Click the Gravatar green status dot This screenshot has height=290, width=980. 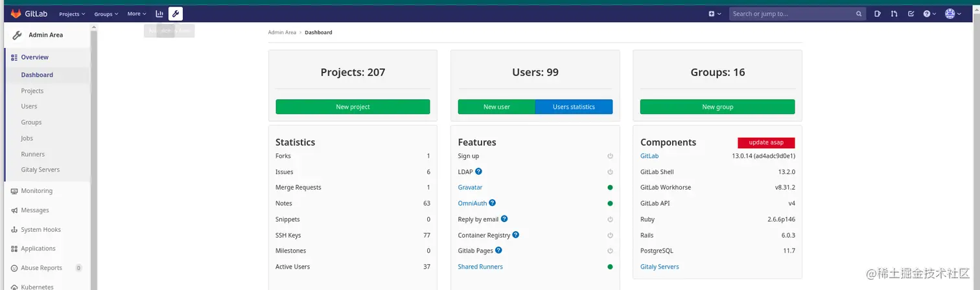coord(610,188)
